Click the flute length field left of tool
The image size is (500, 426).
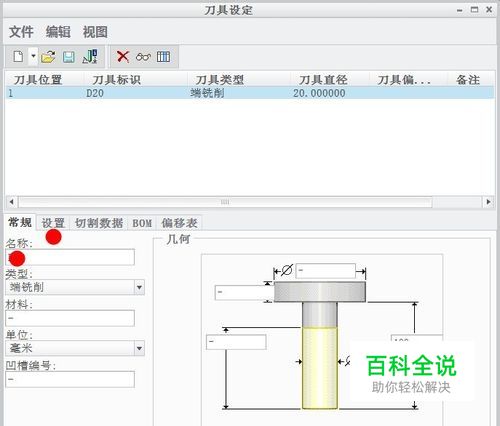[x=236, y=342]
